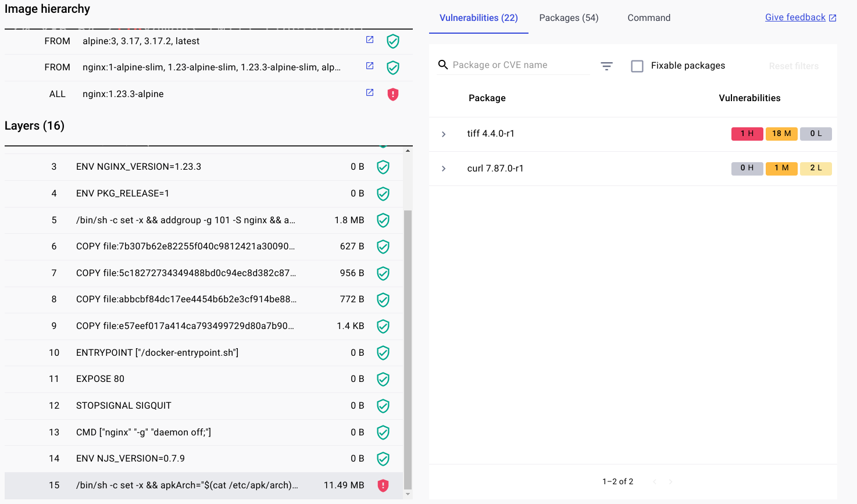
Task: Click shield icon on 772 B COPY layer
Action: [x=383, y=300]
